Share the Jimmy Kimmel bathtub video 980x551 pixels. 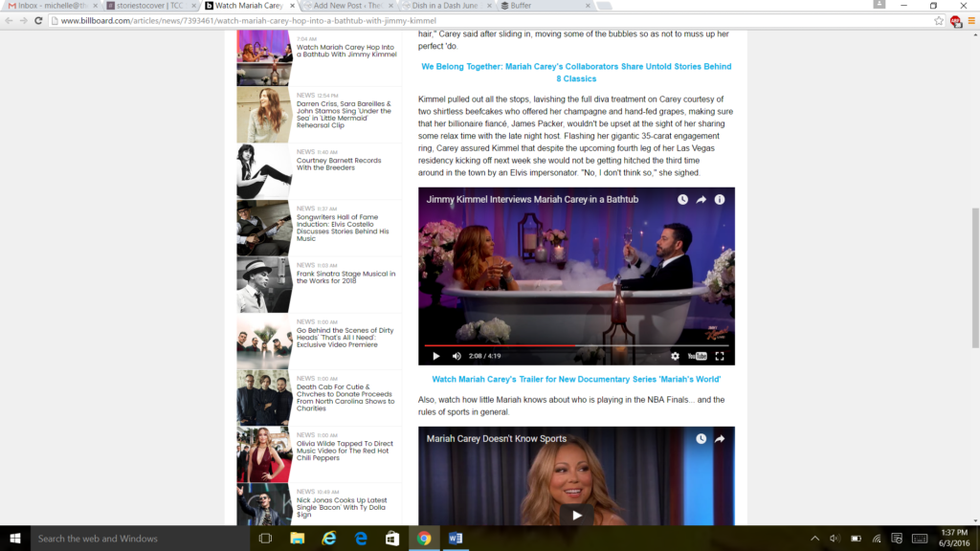click(702, 200)
